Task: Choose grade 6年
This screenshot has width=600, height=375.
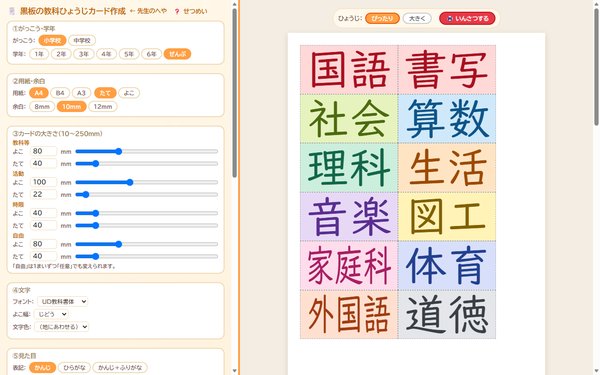Action: (x=151, y=54)
